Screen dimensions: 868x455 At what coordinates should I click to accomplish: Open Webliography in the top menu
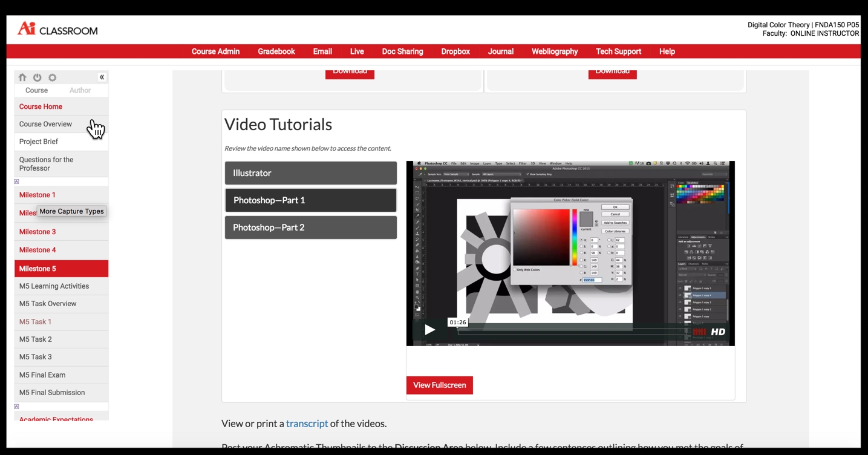tap(555, 51)
